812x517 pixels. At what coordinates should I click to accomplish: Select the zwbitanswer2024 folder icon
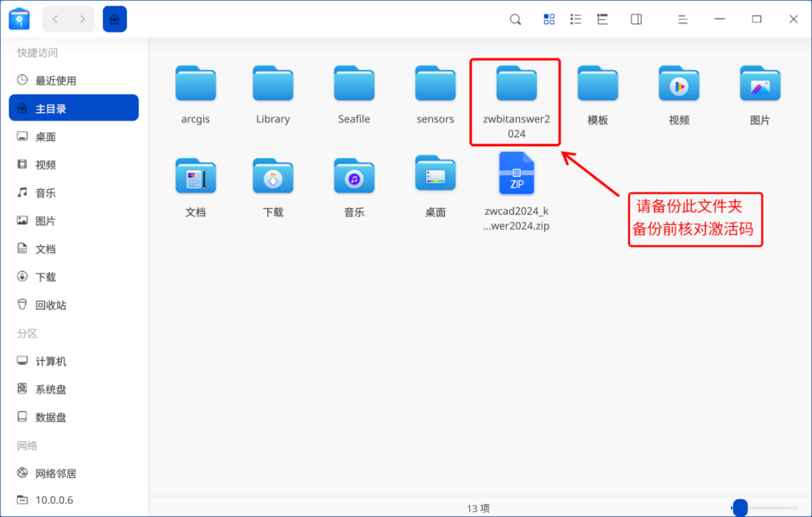point(516,83)
